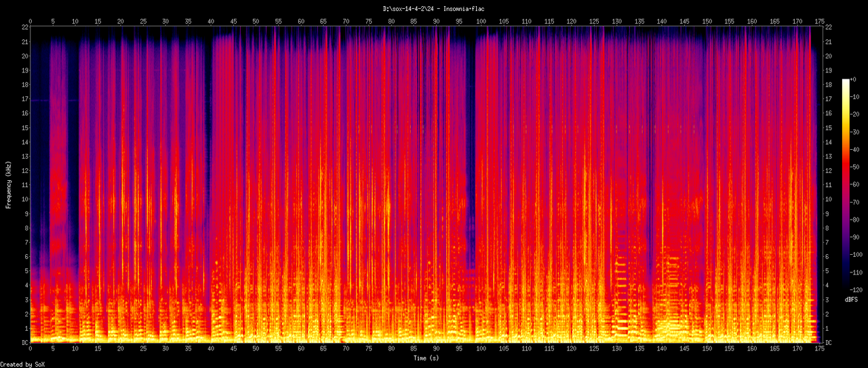
Task: Click the spectrogram title with the Insomnia.flac filename
Action: tap(434, 8)
